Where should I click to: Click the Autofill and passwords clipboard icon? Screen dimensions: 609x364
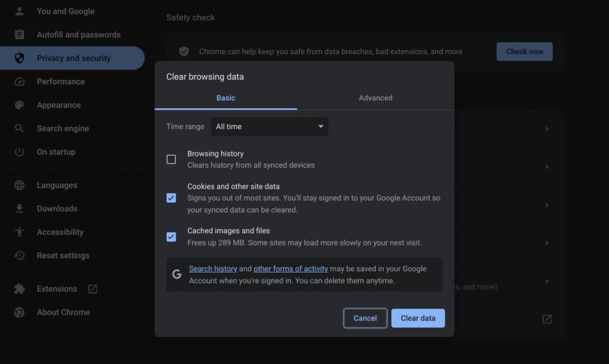pos(20,34)
